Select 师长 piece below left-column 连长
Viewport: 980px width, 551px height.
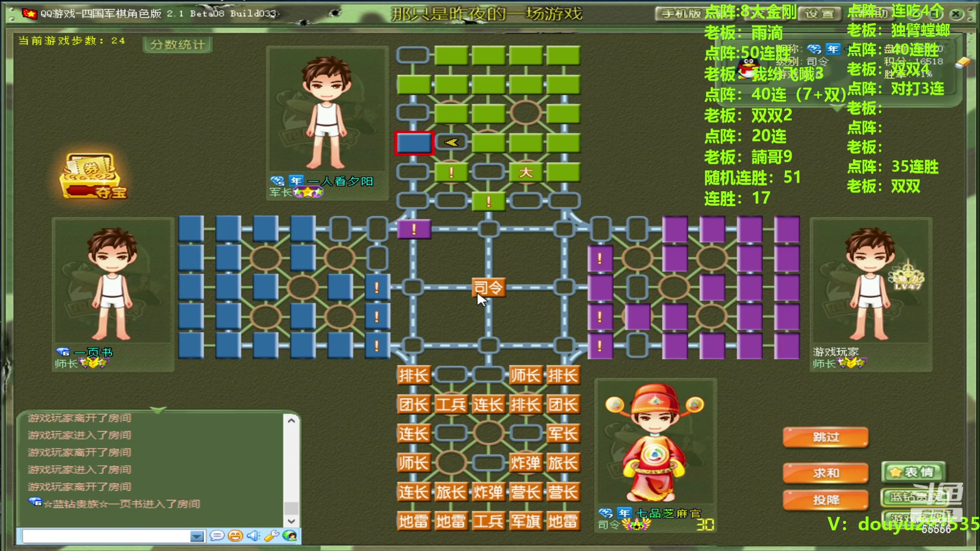[414, 463]
